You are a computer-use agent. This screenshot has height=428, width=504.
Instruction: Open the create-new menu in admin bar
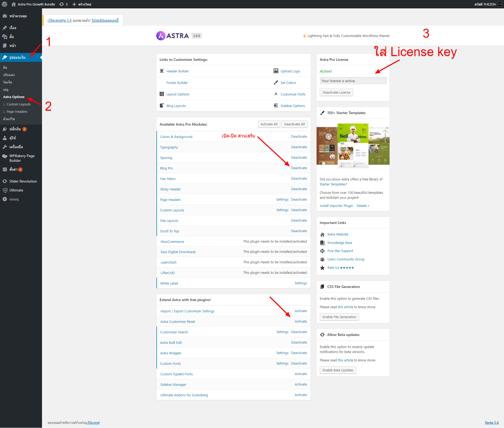[x=82, y=4]
